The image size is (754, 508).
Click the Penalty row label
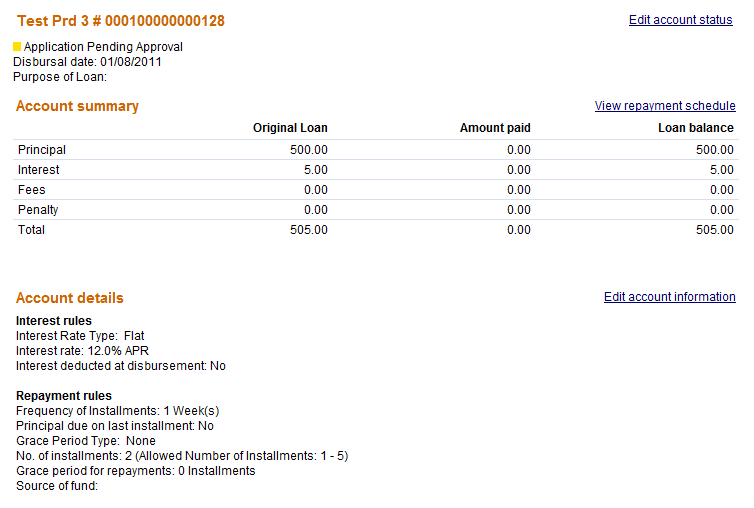(38, 210)
